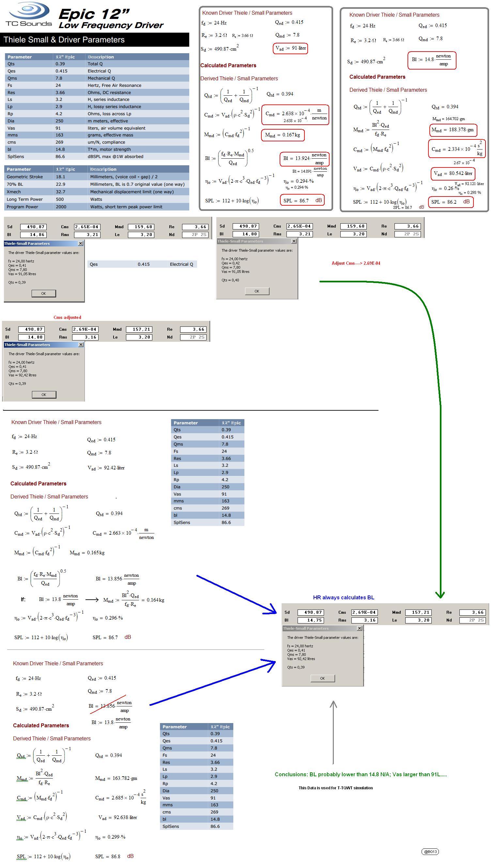Click the 'Mmd = 0.165kg' result
The image size is (494, 868).
click(87, 553)
